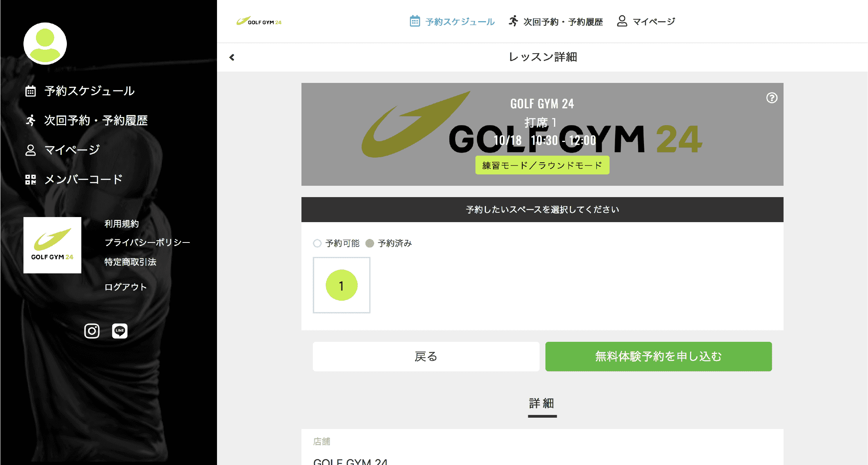The height and width of the screenshot is (465, 868).
Task: Open the Instagram icon link
Action: (92, 331)
